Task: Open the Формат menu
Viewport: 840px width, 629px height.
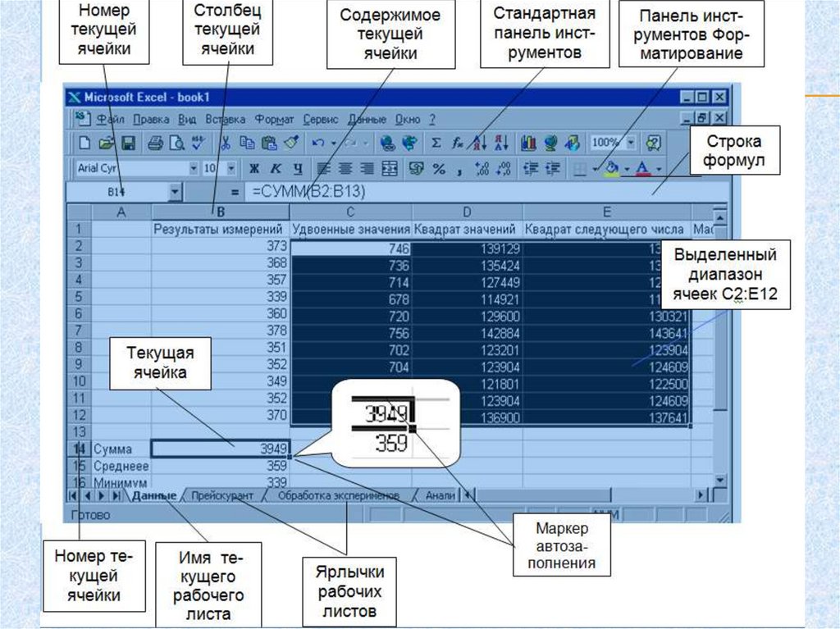Action: coord(274,119)
